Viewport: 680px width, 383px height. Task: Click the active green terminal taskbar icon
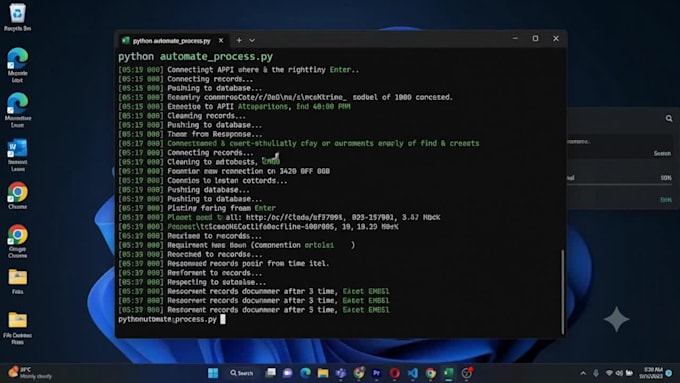coord(448,373)
